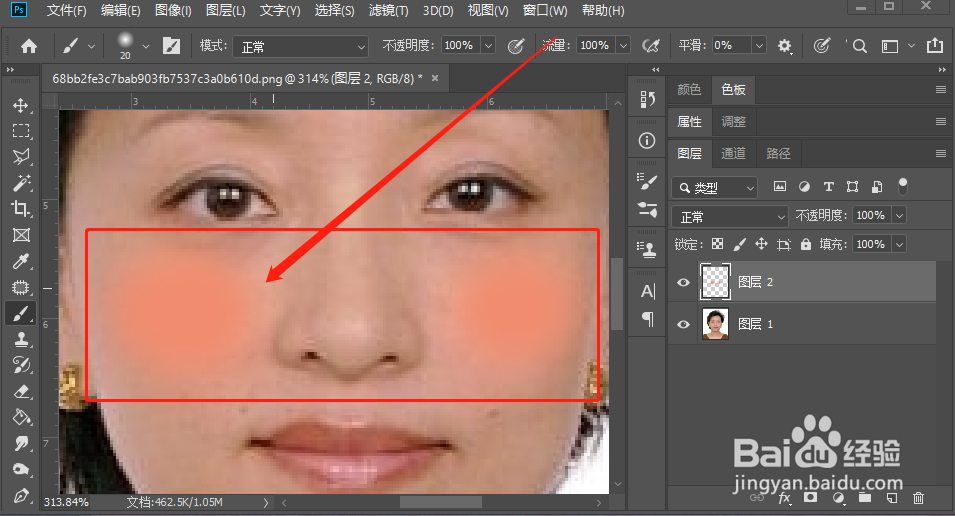This screenshot has height=516, width=955.
Task: Click the Search magnifier icon
Action: tap(859, 46)
